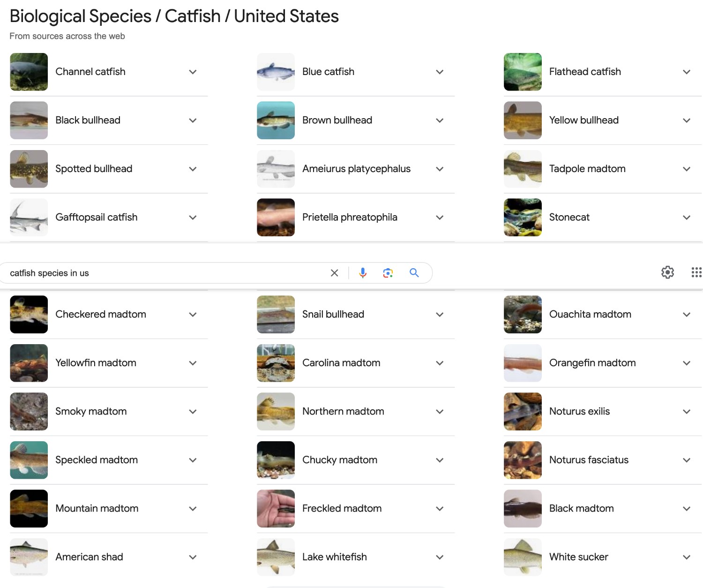Image resolution: width=703 pixels, height=588 pixels.
Task: Expand the Black madtom chevron
Action: 686,509
